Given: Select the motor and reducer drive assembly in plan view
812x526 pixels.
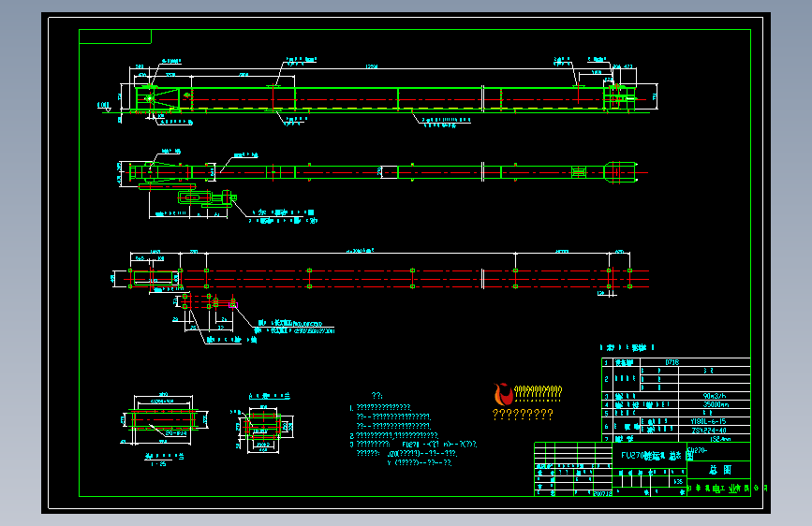Looking at the screenshot, I should 207,197.
